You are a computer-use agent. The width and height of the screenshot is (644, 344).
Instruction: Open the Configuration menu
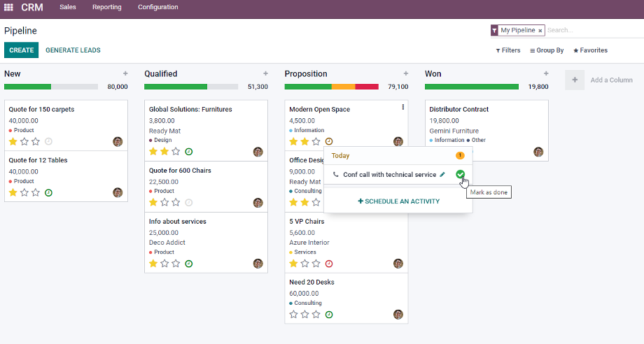coord(157,8)
